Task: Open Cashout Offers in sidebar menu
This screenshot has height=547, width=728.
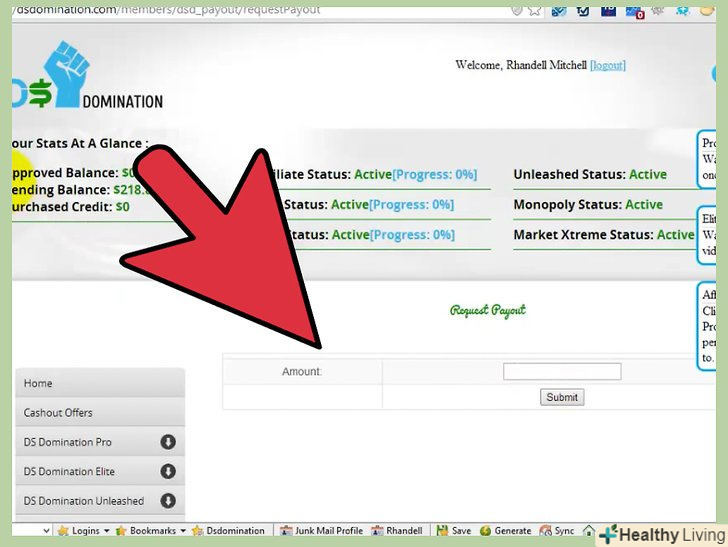Action: tap(100, 412)
